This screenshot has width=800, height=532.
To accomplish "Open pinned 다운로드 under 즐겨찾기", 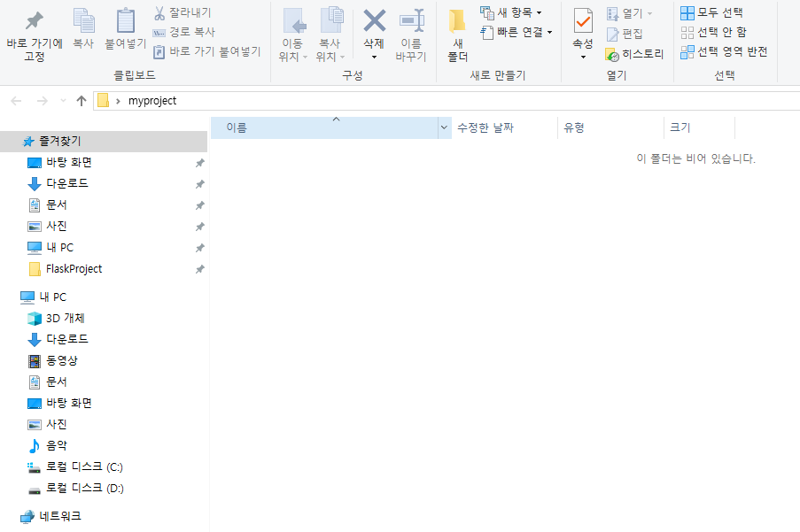I will pyautogui.click(x=104, y=183).
